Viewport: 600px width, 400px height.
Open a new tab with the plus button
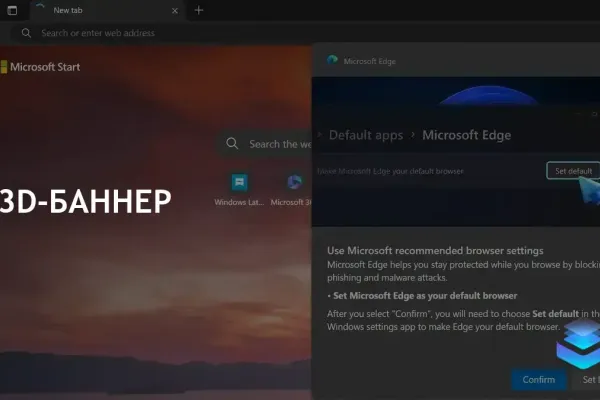199,10
